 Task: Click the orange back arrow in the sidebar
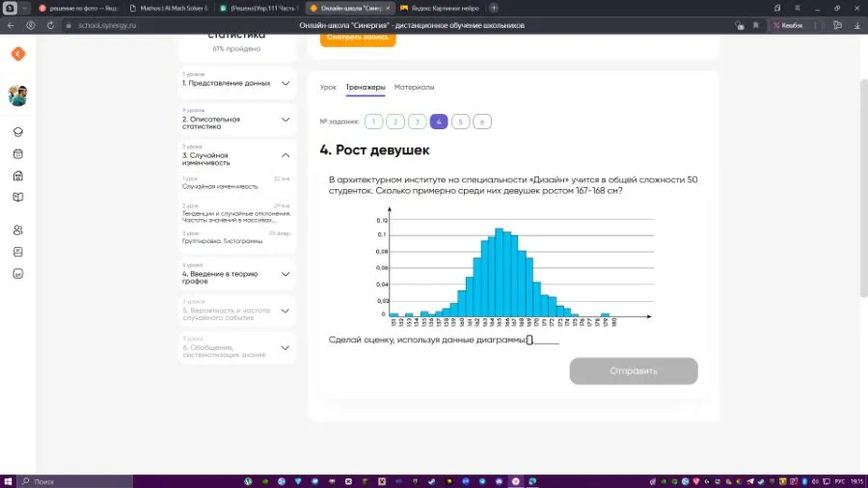coord(18,54)
